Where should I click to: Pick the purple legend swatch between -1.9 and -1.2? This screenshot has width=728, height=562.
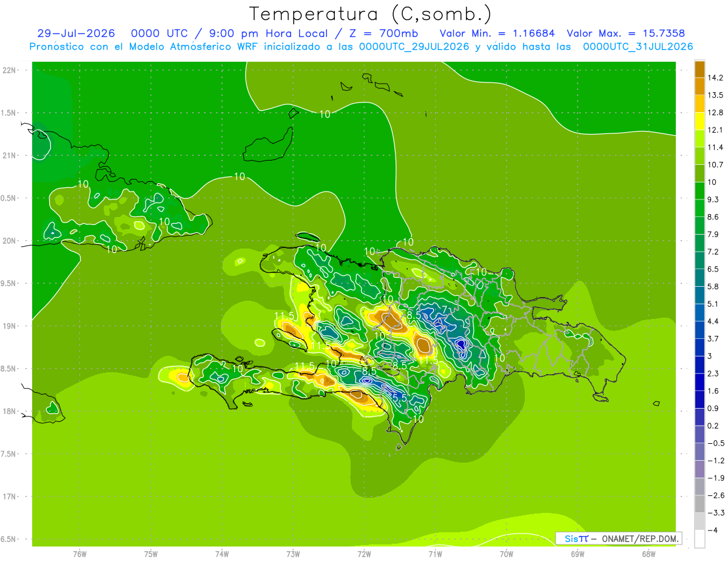point(699,469)
